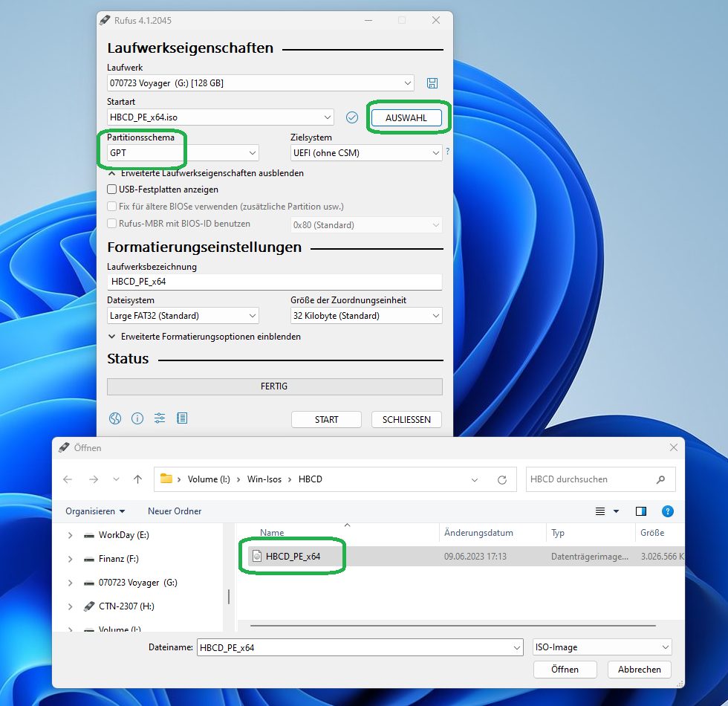This screenshot has width=728, height=706.
Task: Select 070723 Voyager (G:) in navigation pane
Action: [137, 583]
